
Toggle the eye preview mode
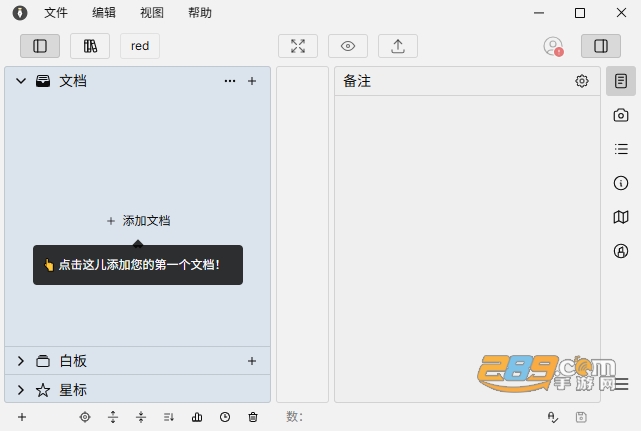click(348, 46)
